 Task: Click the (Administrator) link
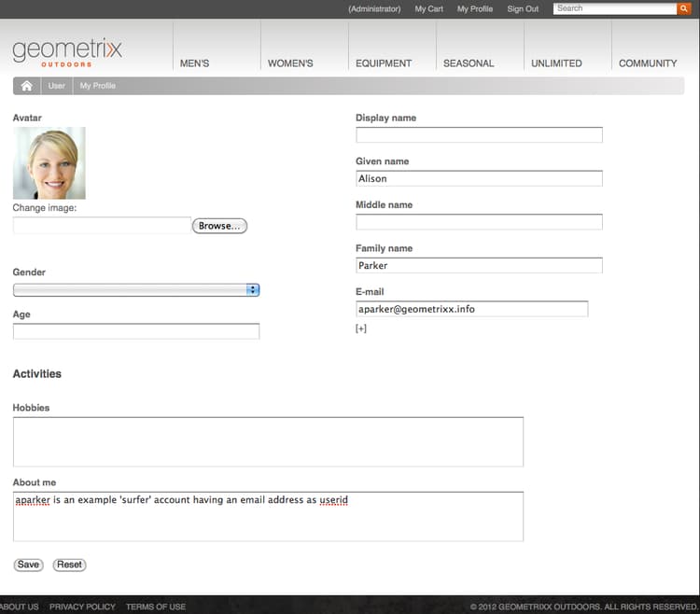tap(374, 9)
